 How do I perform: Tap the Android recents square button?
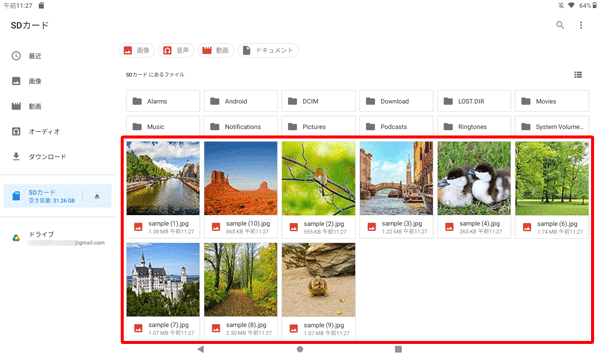[398, 349]
